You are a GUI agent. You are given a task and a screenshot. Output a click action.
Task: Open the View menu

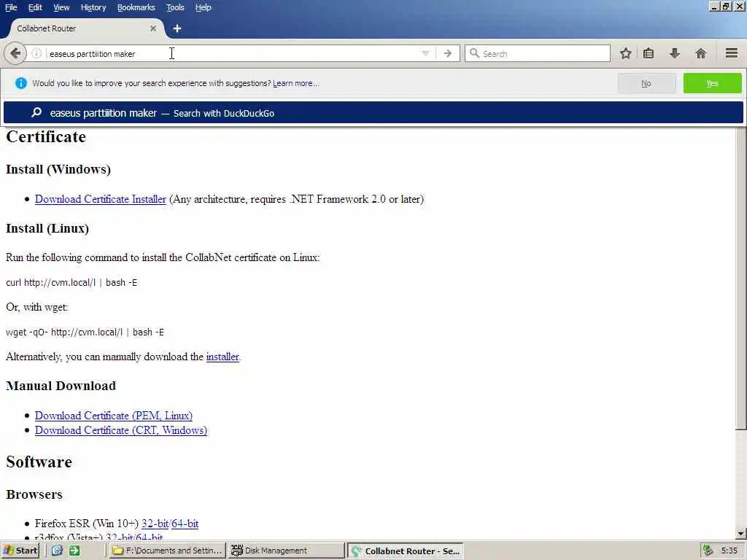[x=61, y=7]
